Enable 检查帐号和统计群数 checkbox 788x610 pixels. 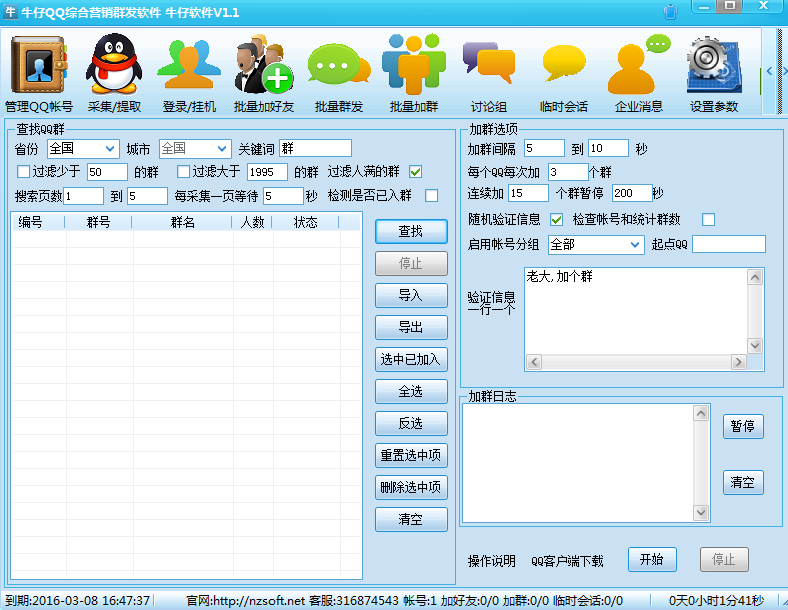[x=709, y=220]
